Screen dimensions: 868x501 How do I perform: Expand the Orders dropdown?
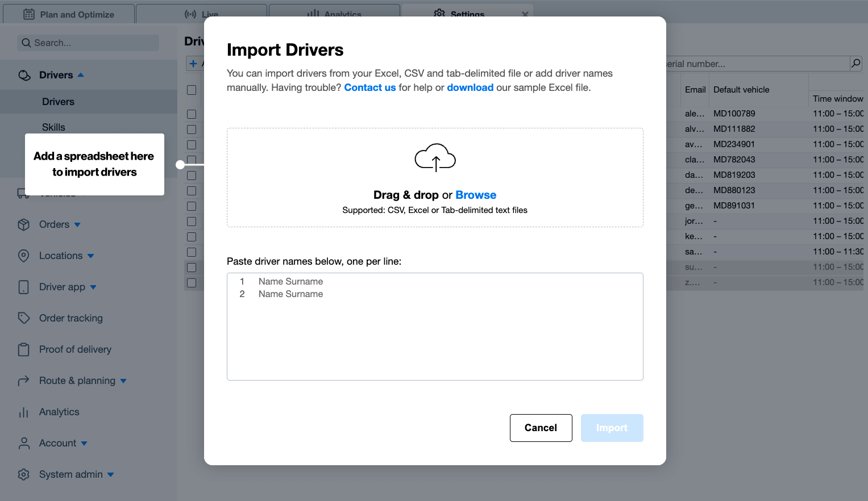click(x=78, y=224)
